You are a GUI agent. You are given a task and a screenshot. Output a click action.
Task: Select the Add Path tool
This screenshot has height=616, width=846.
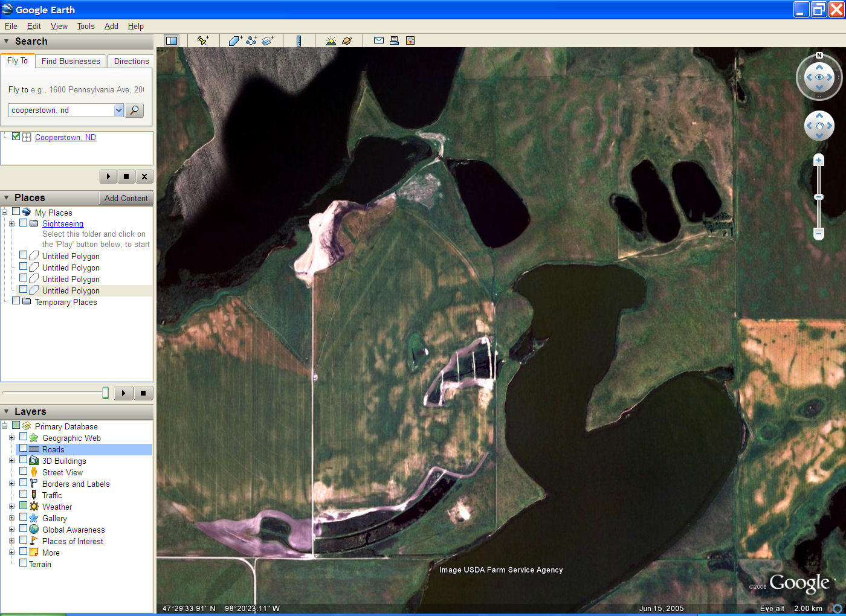[x=251, y=40]
